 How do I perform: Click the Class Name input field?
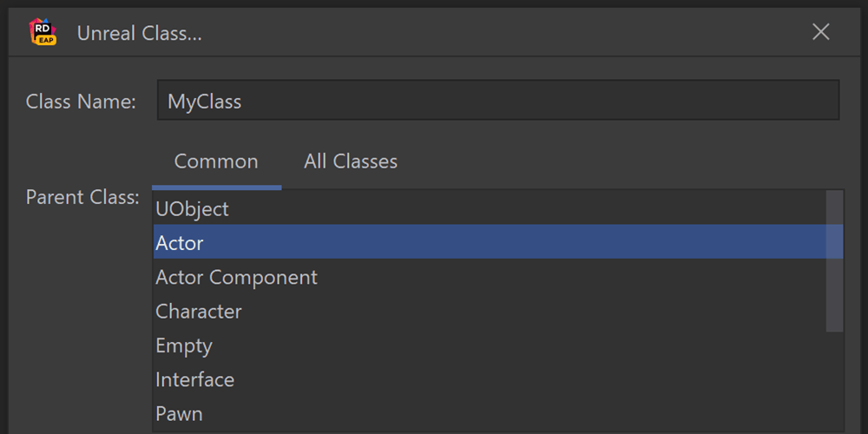tap(497, 101)
